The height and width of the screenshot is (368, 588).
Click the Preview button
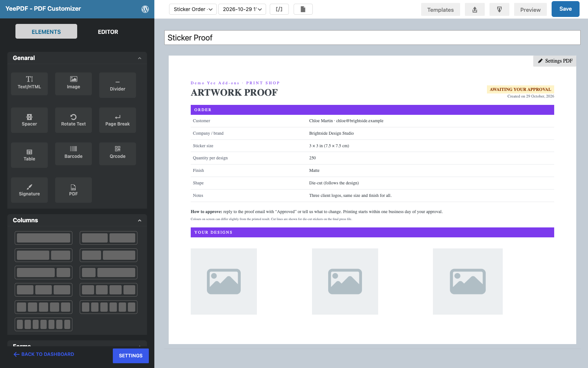530,10
